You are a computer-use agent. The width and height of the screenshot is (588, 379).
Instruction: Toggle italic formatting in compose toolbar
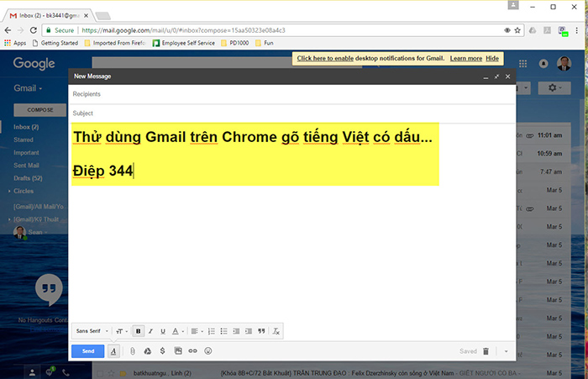[x=150, y=331]
